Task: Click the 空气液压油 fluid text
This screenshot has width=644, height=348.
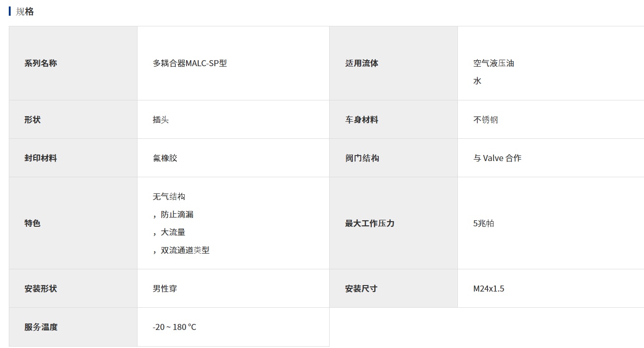Action: [x=494, y=63]
